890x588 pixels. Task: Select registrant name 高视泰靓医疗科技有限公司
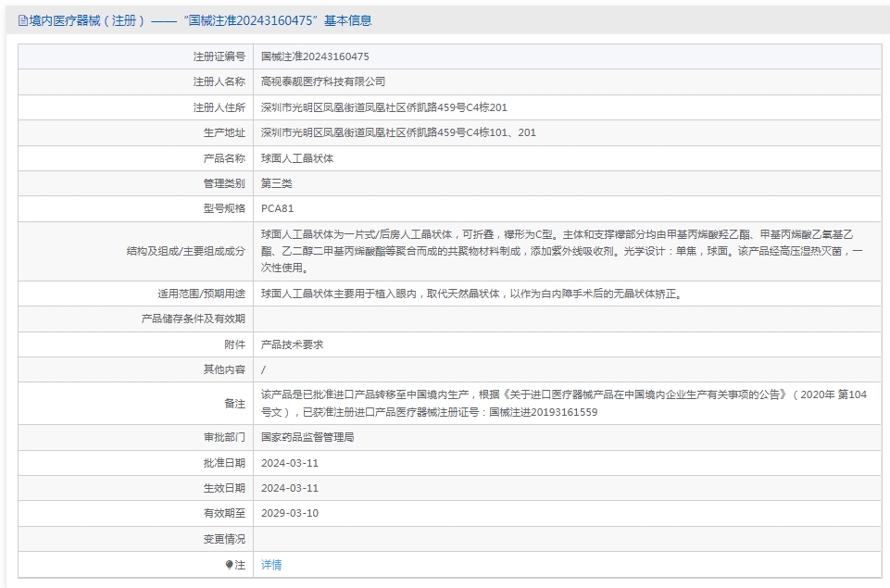coord(323,81)
